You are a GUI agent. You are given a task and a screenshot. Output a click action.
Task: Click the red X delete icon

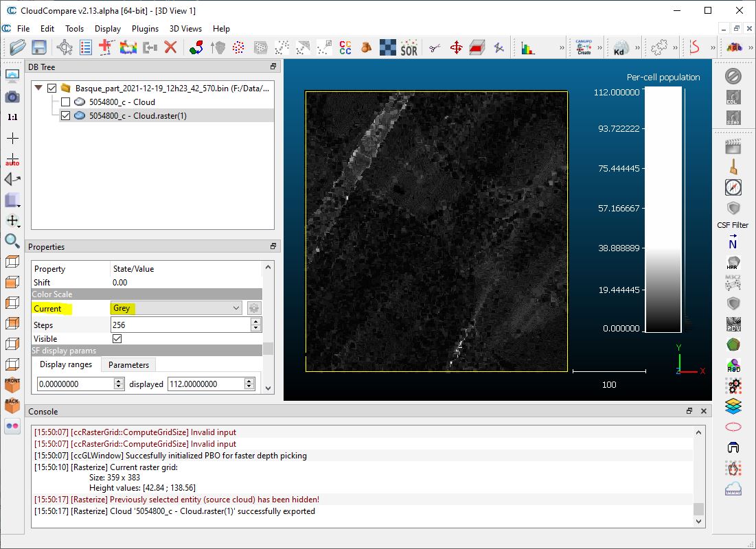point(170,47)
